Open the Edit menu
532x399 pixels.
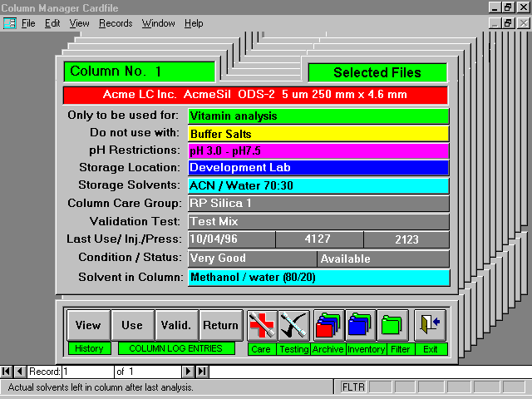[x=52, y=23]
